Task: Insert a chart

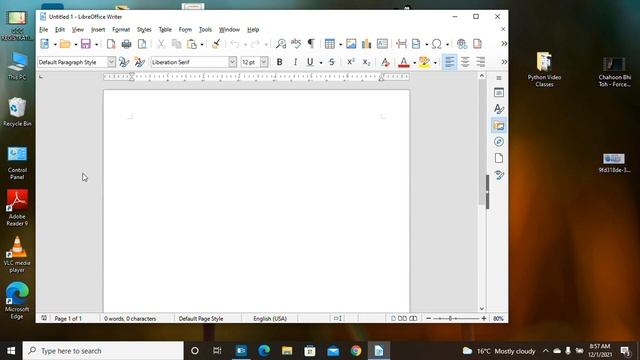Action: click(x=367, y=44)
